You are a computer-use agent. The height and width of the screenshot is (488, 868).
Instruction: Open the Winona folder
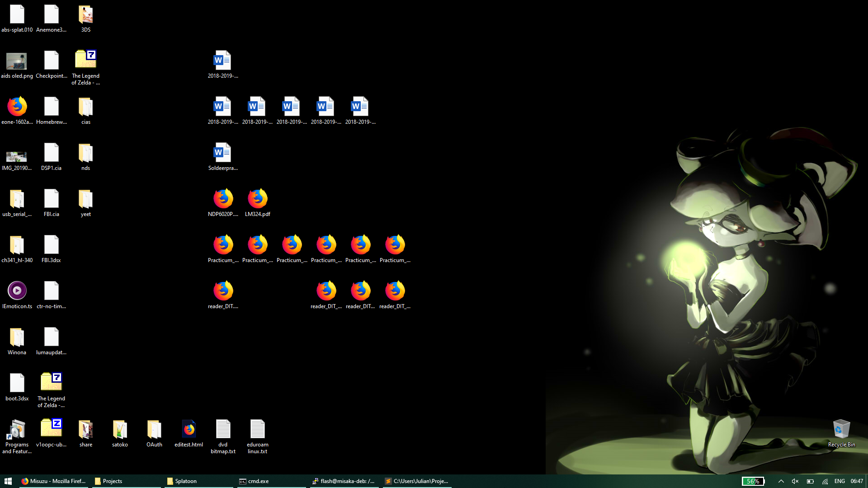point(17,342)
